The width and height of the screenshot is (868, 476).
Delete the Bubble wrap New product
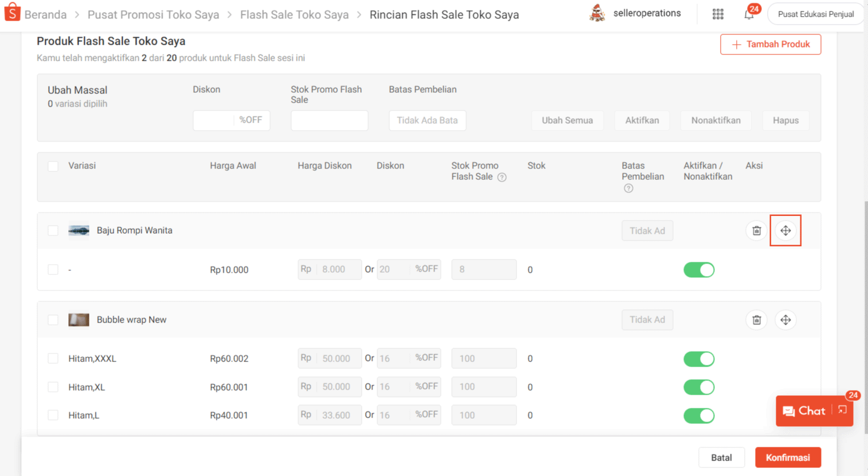coord(756,320)
